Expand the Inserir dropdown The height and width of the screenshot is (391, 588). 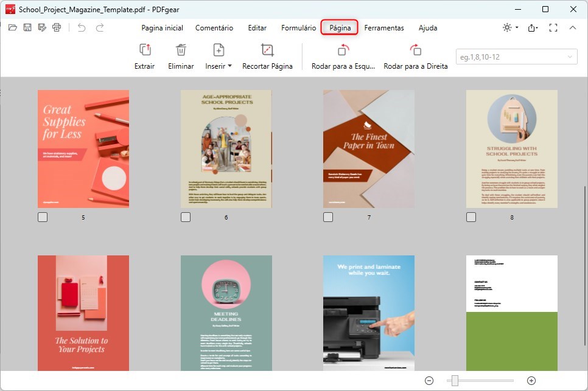219,66
